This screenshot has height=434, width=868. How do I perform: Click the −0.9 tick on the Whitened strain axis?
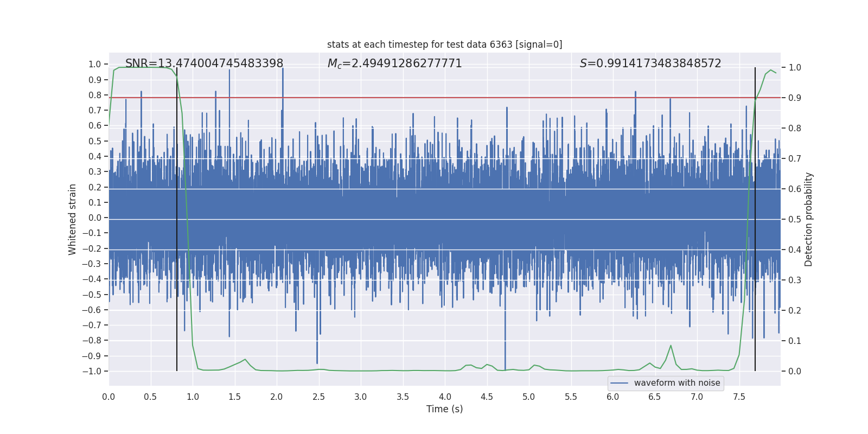point(92,356)
